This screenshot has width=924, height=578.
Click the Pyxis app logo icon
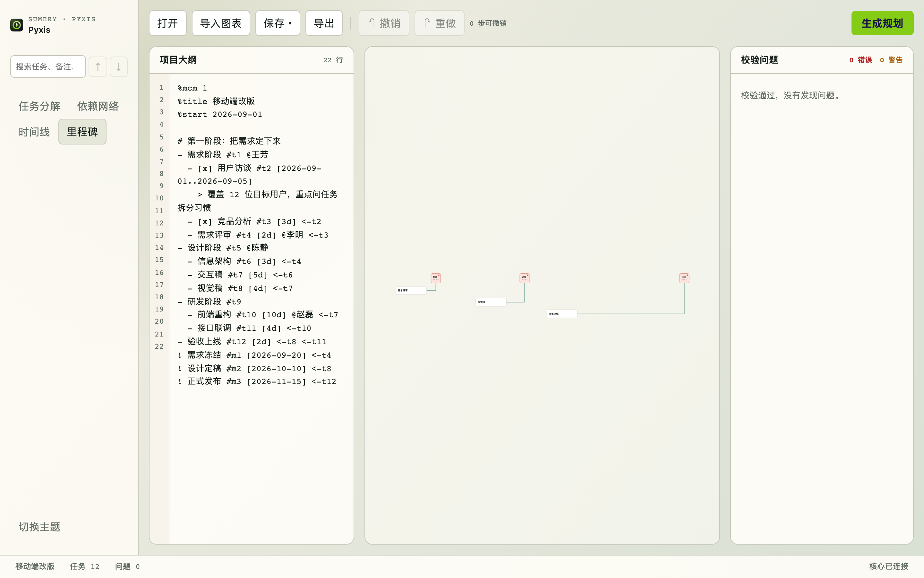(x=16, y=25)
